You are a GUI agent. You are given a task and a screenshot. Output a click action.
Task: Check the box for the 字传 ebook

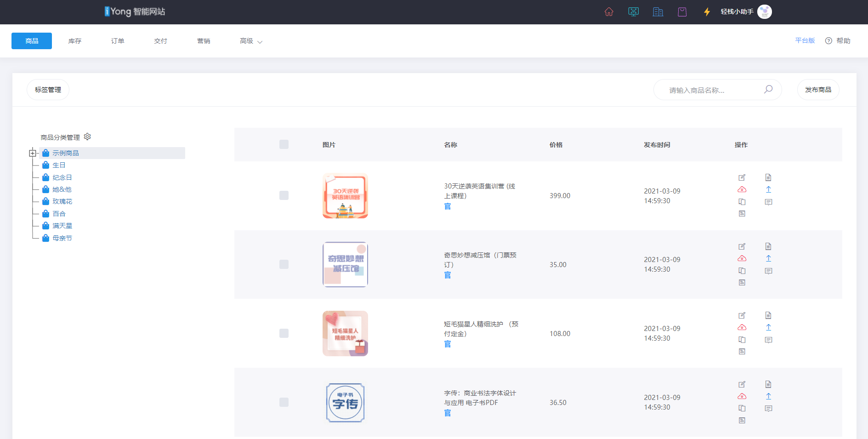(284, 402)
